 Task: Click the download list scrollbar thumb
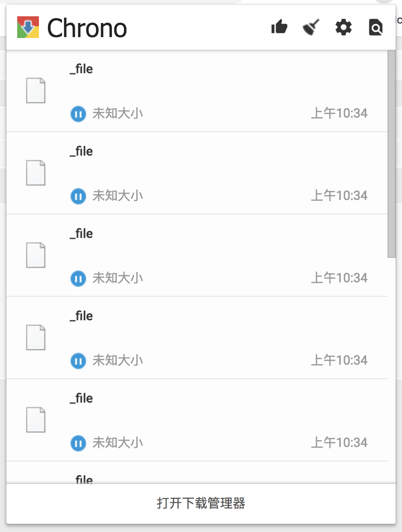tap(392, 154)
